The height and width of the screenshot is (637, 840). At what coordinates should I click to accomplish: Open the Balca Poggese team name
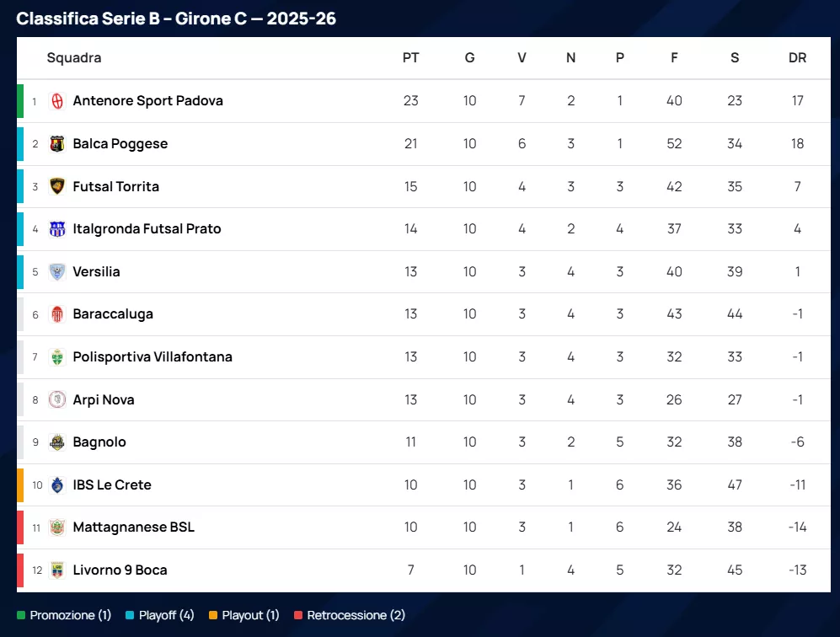tap(120, 144)
